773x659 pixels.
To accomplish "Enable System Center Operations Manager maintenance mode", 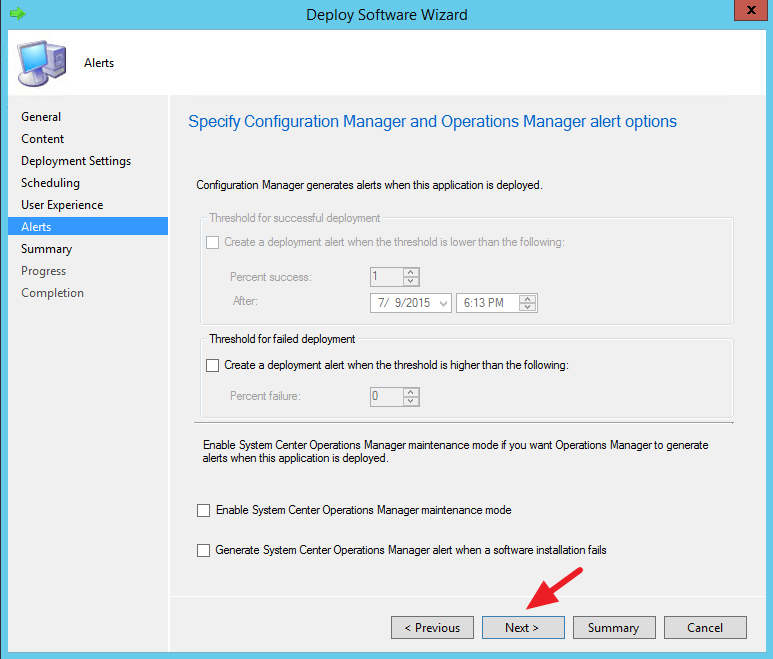I will [x=204, y=510].
